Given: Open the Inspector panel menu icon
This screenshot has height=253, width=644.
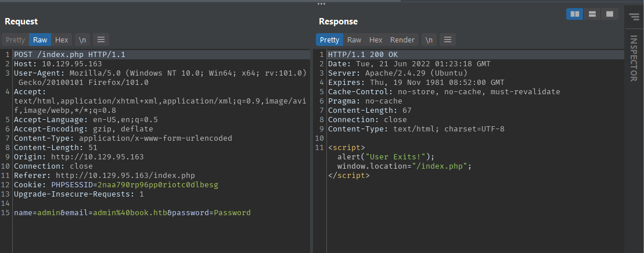Looking at the screenshot, I should (634, 17).
